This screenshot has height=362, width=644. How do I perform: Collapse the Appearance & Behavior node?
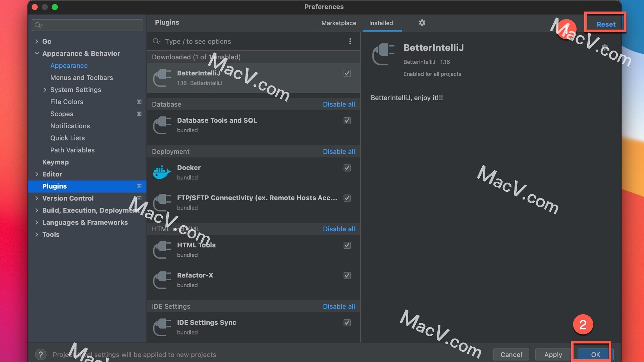37,53
